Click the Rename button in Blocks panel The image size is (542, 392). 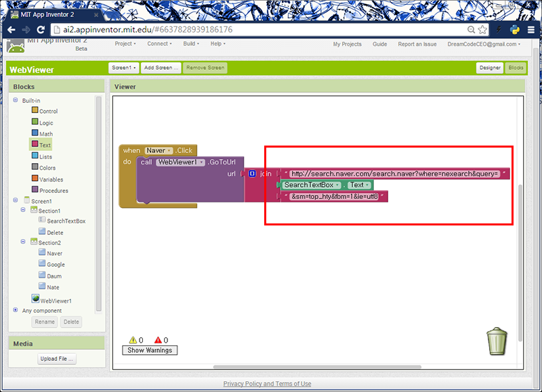pyautogui.click(x=45, y=322)
